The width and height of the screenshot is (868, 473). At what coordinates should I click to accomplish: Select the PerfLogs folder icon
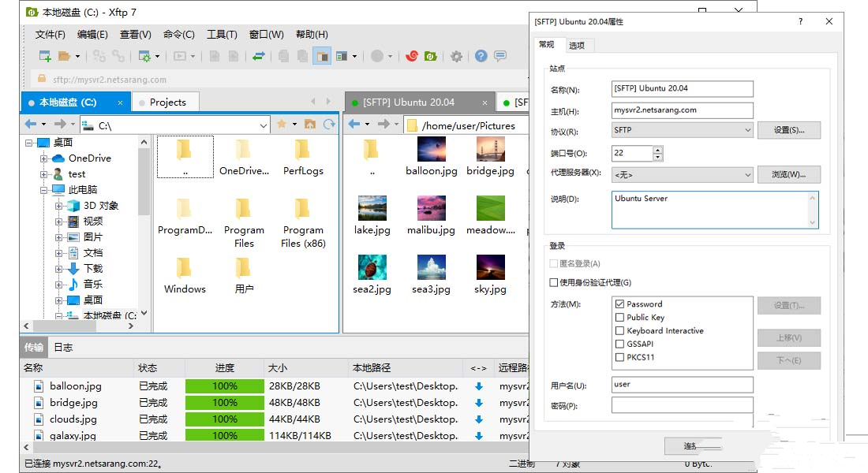303,150
